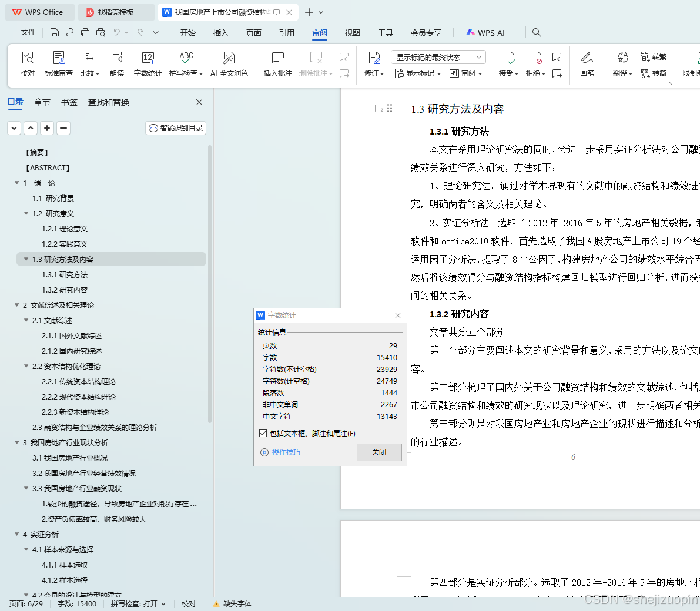700x611 pixels.
Task: Switch to the 视图 ribbon tab
Action: (x=352, y=32)
